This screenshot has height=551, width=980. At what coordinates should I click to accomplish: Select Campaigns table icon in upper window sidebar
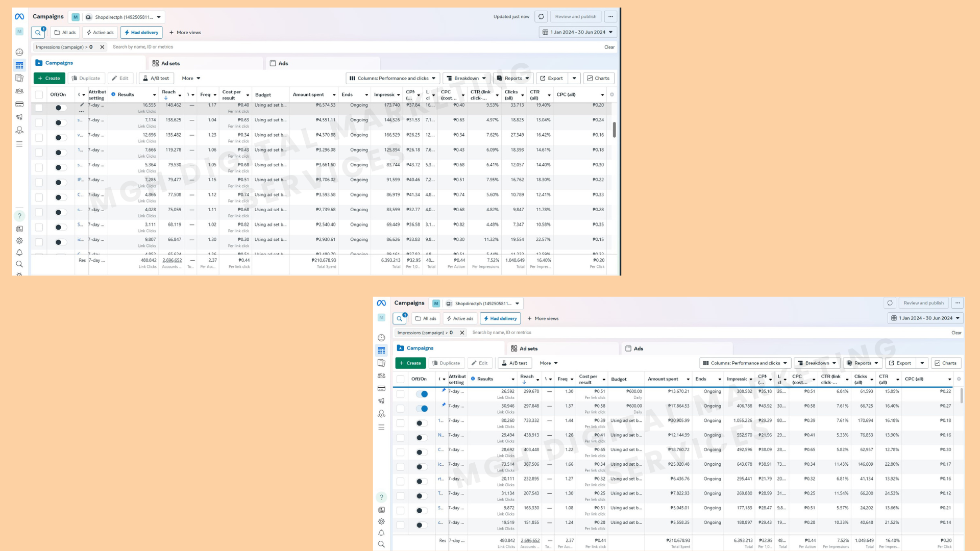coord(19,65)
